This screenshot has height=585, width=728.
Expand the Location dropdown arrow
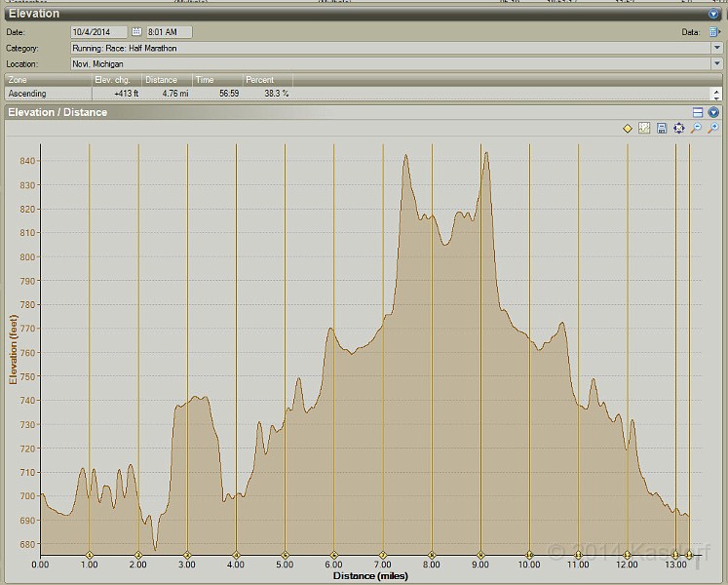716,63
